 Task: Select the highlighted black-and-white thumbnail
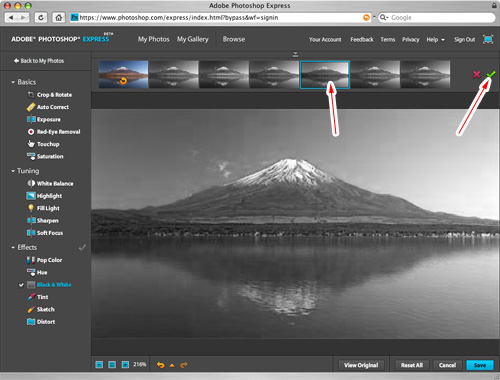tap(325, 74)
